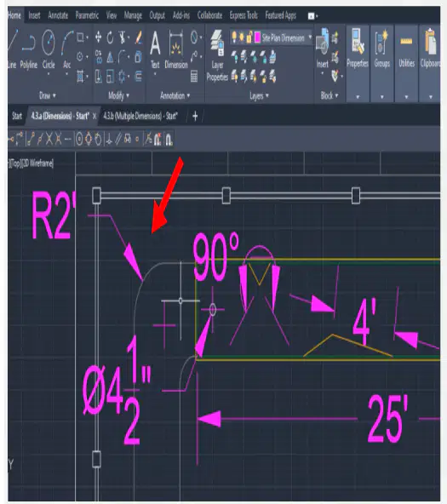Click the new drawing tab plus button
447x504 pixels.
click(195, 116)
